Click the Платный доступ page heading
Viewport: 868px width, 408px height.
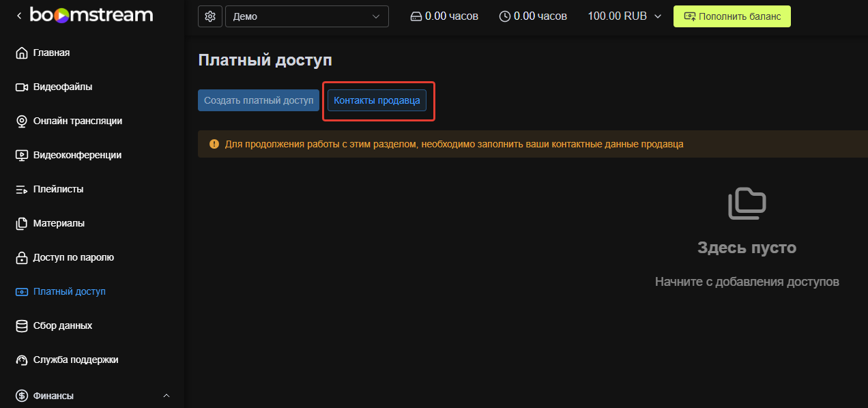[x=265, y=60]
